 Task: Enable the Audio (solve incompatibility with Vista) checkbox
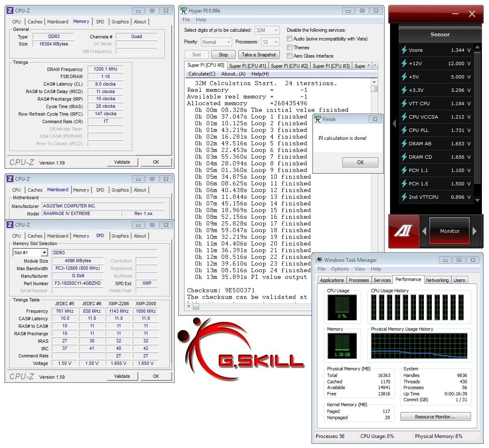(x=290, y=39)
